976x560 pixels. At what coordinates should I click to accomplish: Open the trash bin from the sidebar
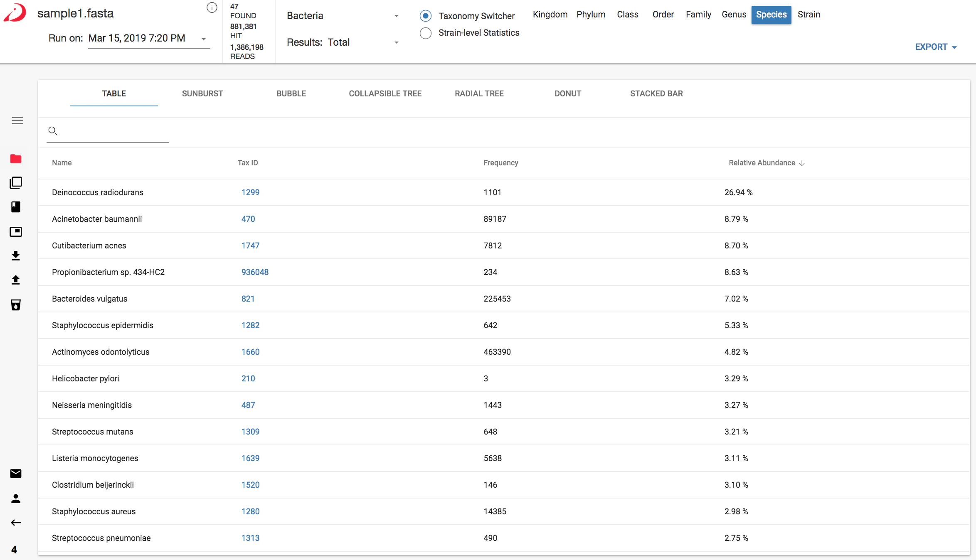[16, 305]
